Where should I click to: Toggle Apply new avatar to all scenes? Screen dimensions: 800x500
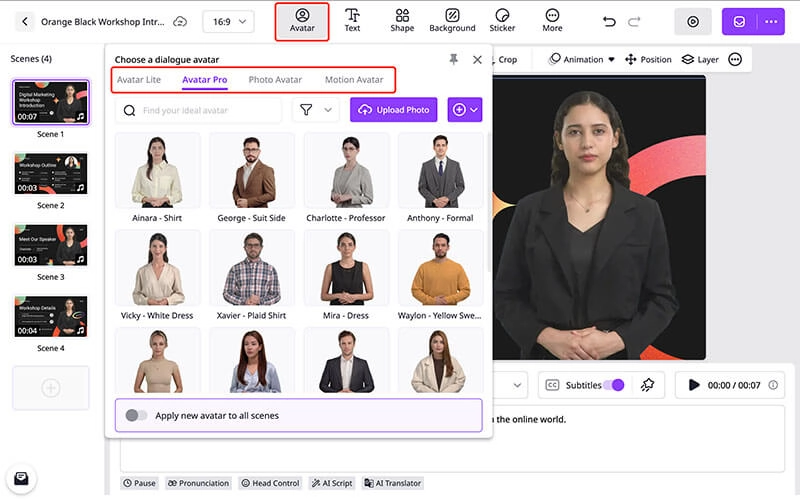pyautogui.click(x=136, y=415)
